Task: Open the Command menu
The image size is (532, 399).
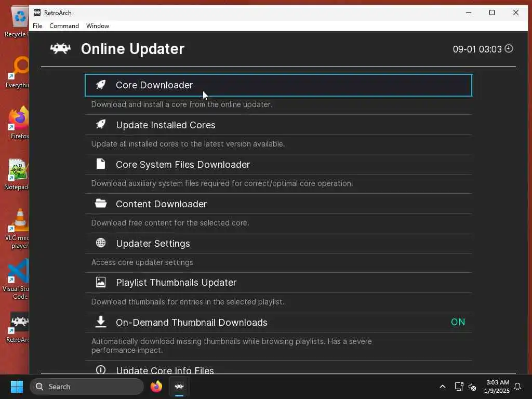Action: click(x=64, y=26)
